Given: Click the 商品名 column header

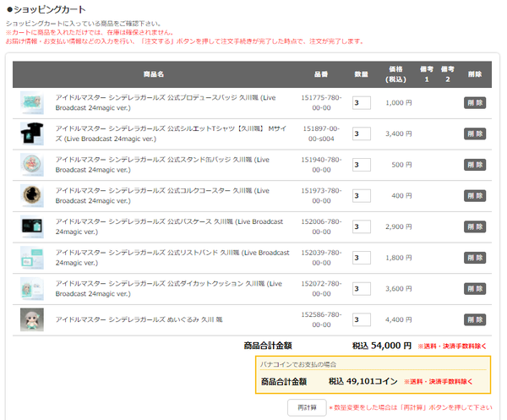Looking at the screenshot, I should (154, 74).
